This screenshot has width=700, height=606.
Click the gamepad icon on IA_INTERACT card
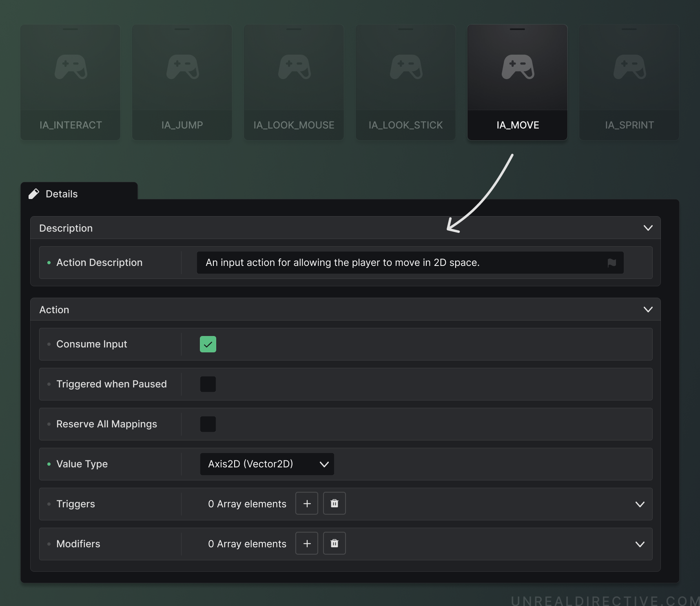[70, 67]
